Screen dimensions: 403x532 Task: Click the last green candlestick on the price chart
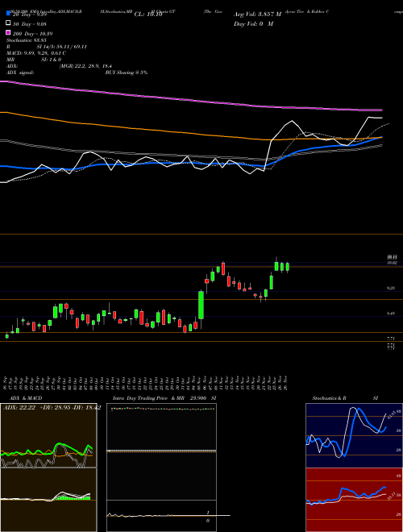click(288, 267)
